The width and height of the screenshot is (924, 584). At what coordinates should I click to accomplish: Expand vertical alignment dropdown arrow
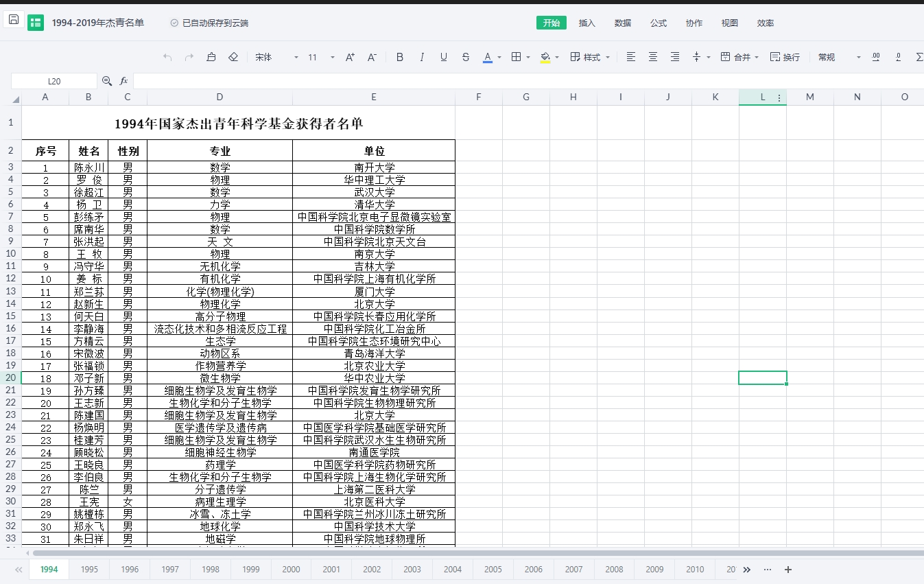pyautogui.click(x=709, y=58)
